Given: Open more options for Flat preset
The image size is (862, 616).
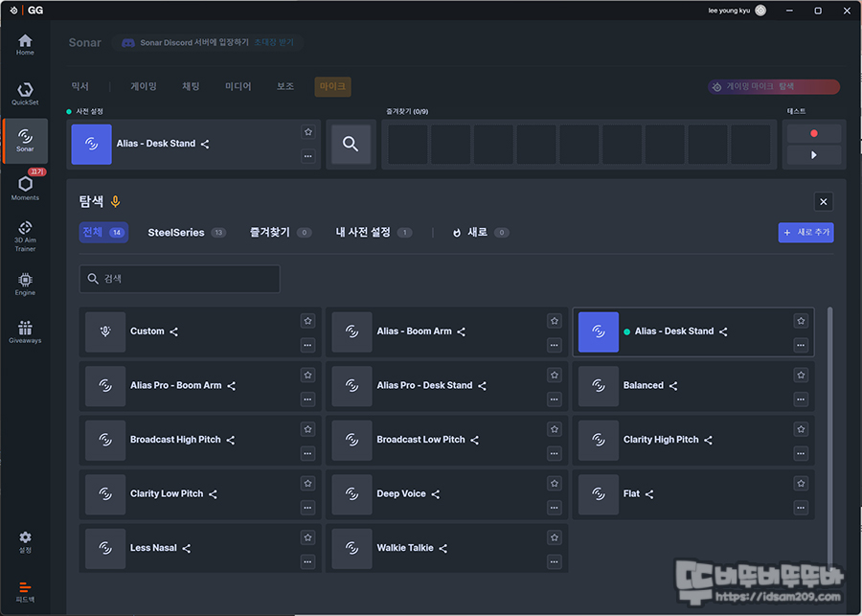Looking at the screenshot, I should [x=801, y=508].
